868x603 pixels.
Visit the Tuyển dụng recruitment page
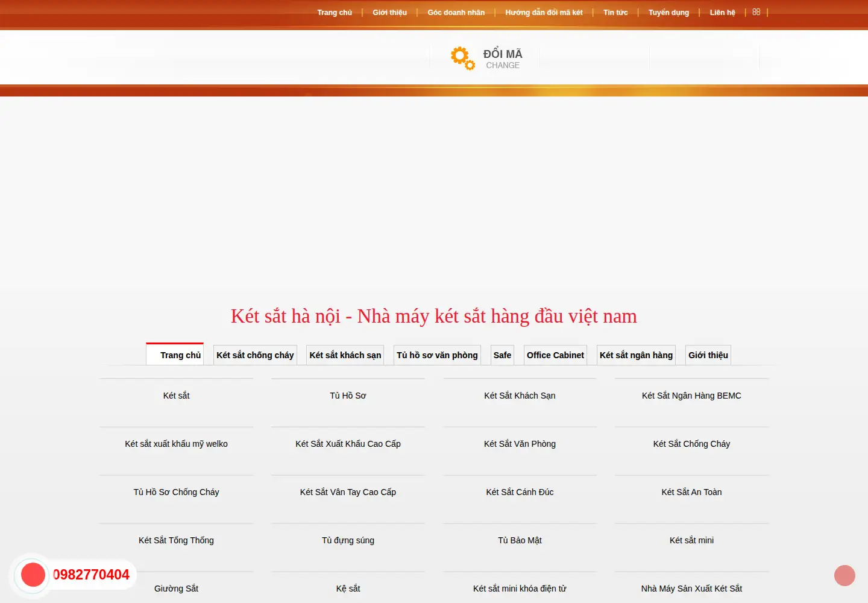[668, 13]
